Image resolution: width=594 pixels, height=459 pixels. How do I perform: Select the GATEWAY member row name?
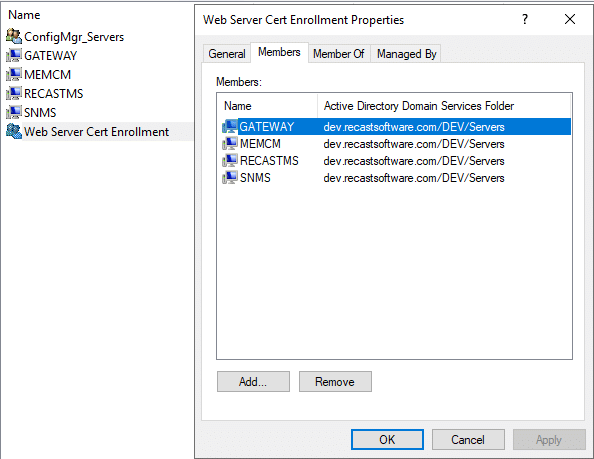coord(267,126)
